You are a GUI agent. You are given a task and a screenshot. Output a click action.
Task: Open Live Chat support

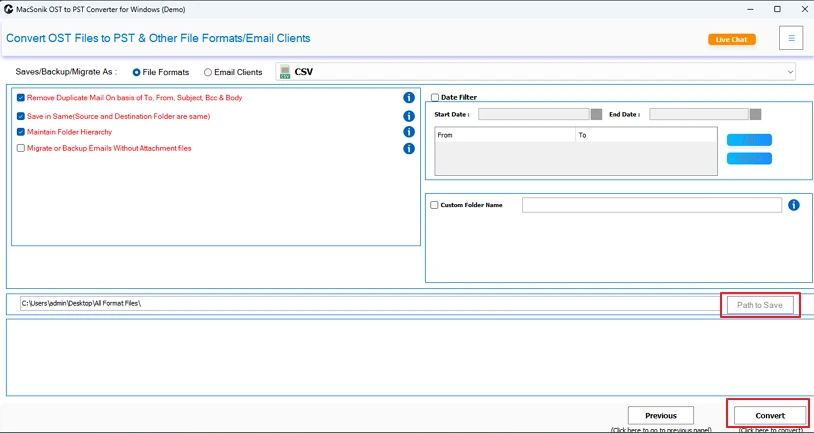tap(732, 40)
